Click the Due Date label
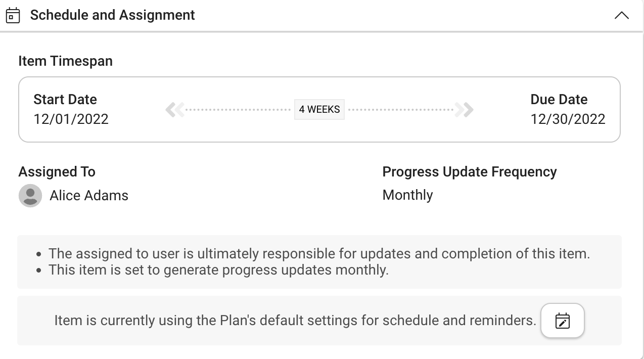 pyautogui.click(x=559, y=100)
